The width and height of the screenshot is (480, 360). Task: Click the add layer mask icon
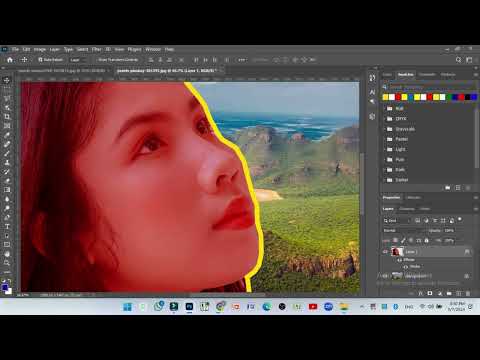pos(430,293)
